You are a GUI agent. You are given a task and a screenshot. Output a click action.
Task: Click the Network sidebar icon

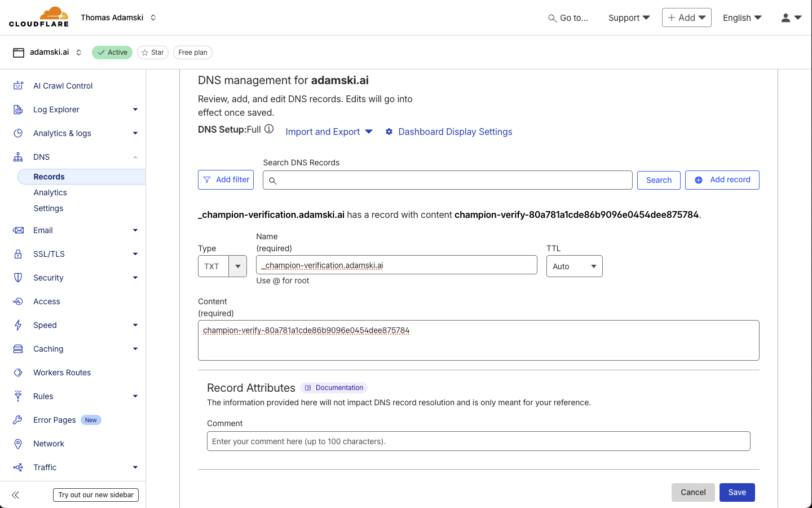point(17,443)
